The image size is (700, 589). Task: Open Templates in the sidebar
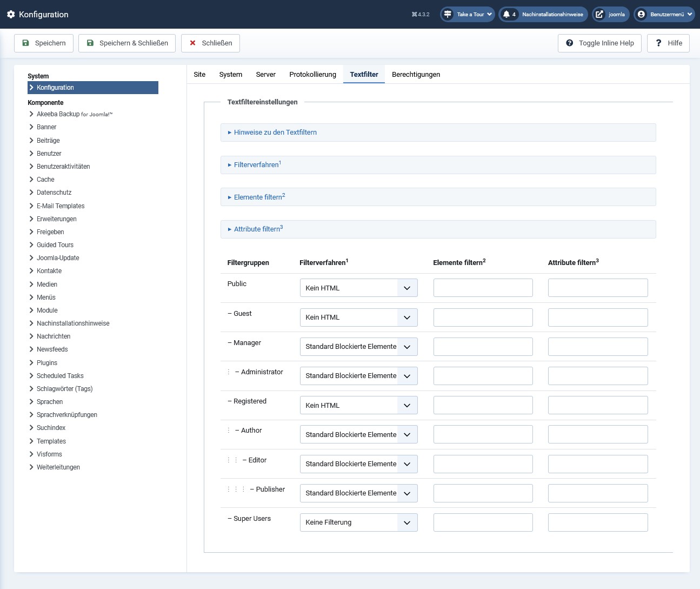[51, 441]
